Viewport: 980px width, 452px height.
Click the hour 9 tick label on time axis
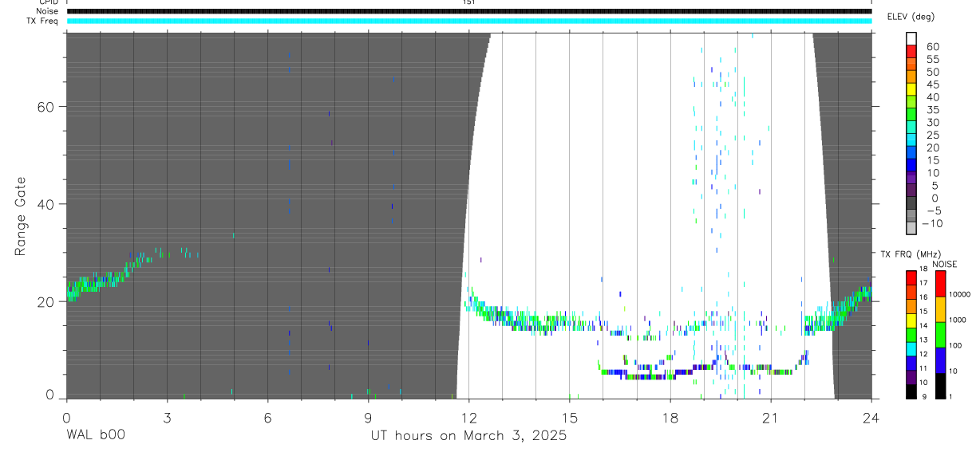tap(368, 417)
